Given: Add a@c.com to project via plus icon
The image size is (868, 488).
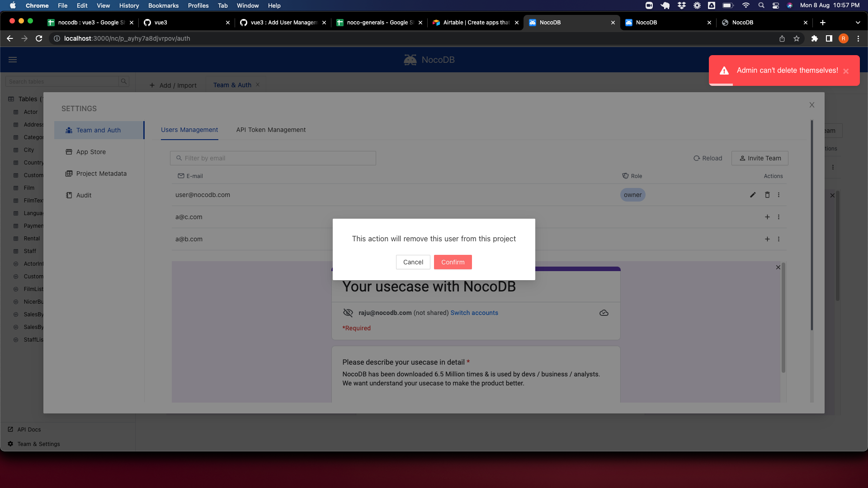Looking at the screenshot, I should coord(767,217).
